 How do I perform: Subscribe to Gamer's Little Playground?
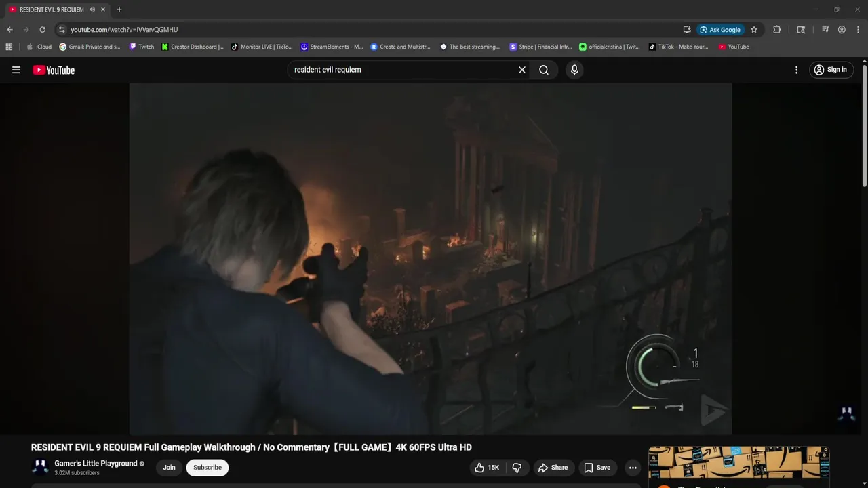tap(208, 468)
